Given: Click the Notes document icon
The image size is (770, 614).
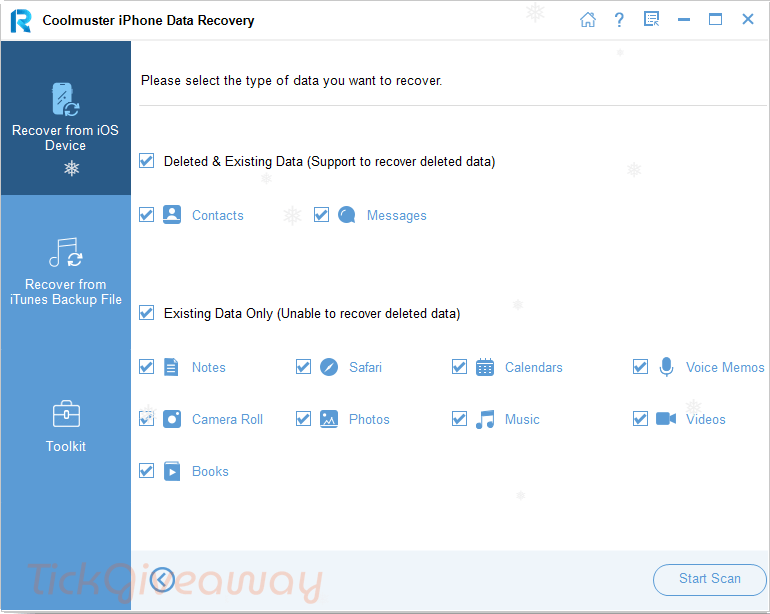Looking at the screenshot, I should 171,367.
